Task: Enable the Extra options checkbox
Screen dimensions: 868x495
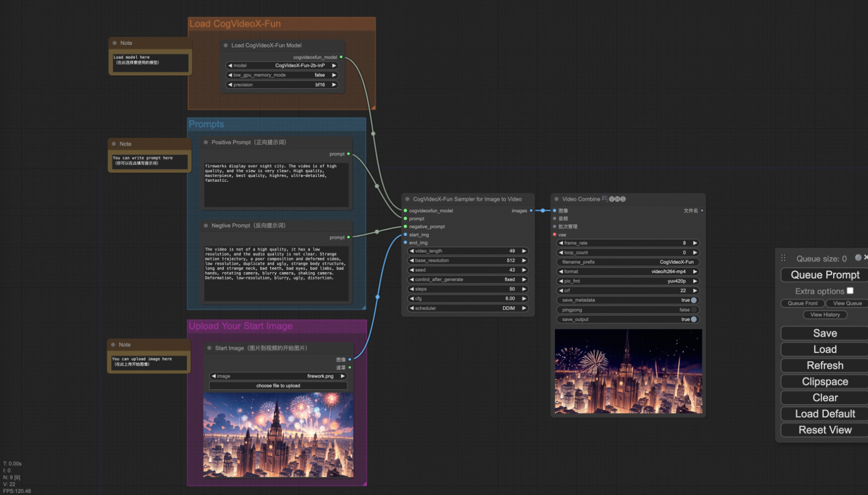Action: 850,291
